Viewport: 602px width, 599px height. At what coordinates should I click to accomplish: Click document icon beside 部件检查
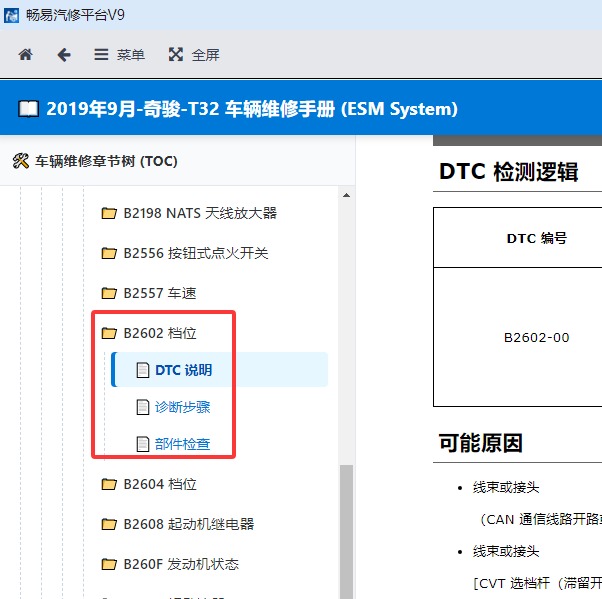pos(143,444)
